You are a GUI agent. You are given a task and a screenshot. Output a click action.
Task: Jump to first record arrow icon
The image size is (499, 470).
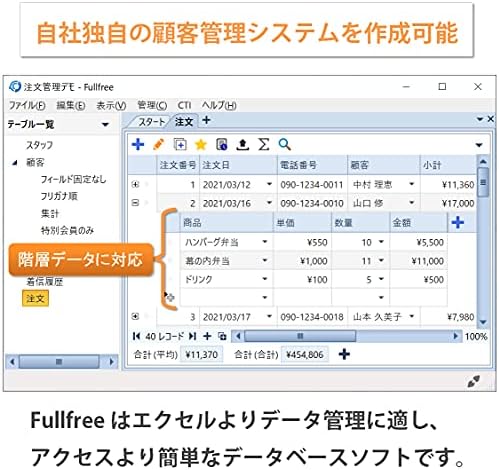pos(136,336)
